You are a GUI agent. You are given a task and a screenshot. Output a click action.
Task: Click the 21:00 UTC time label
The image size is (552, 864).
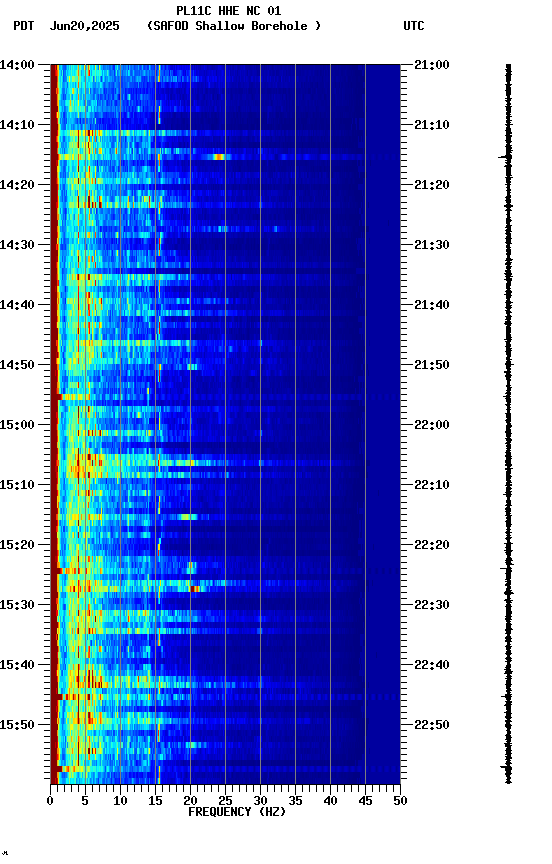(432, 65)
